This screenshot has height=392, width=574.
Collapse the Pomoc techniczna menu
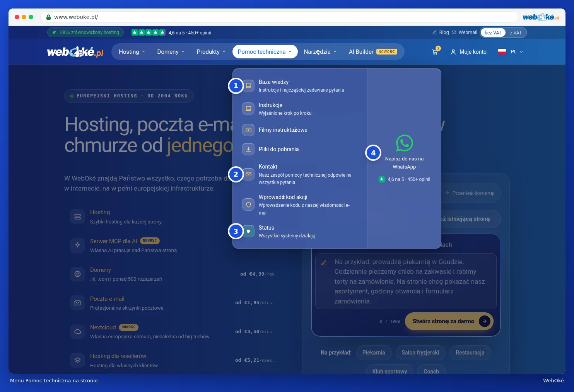coord(265,52)
